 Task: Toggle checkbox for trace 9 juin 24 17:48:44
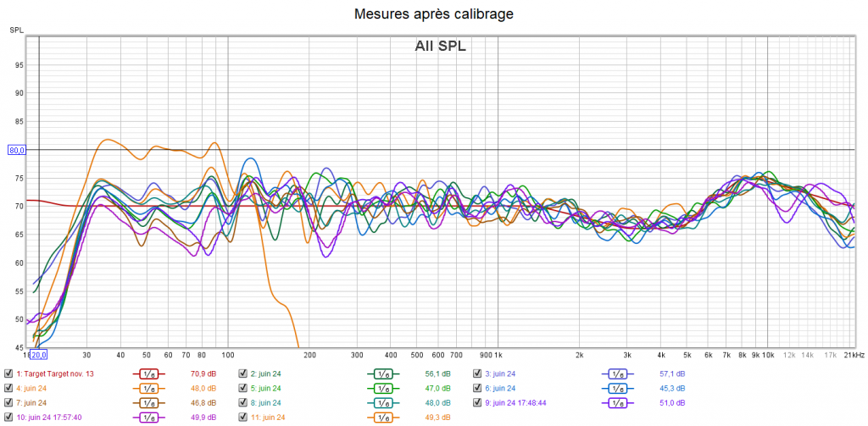tap(477, 402)
